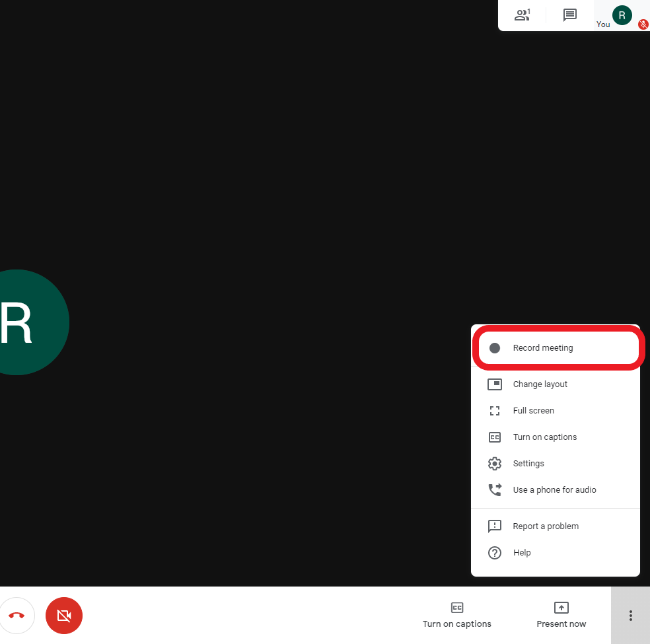Click the Record meeting circle icon

495,348
